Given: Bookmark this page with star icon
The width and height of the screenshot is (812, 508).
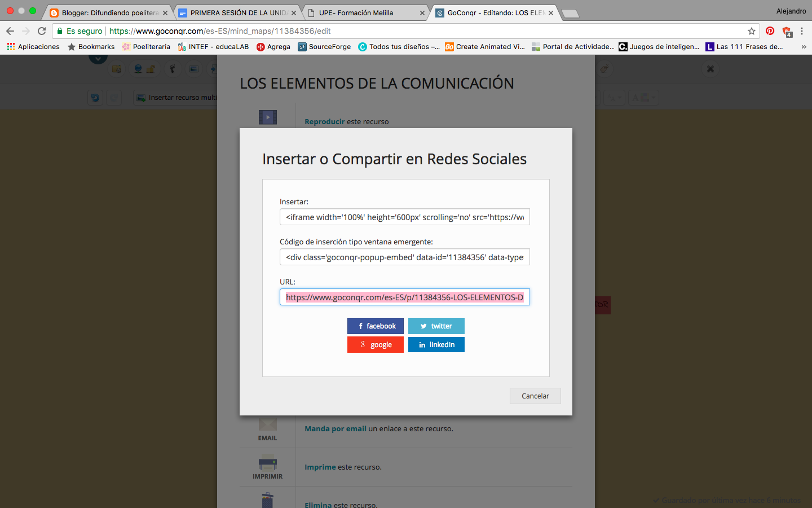Looking at the screenshot, I should point(751,31).
